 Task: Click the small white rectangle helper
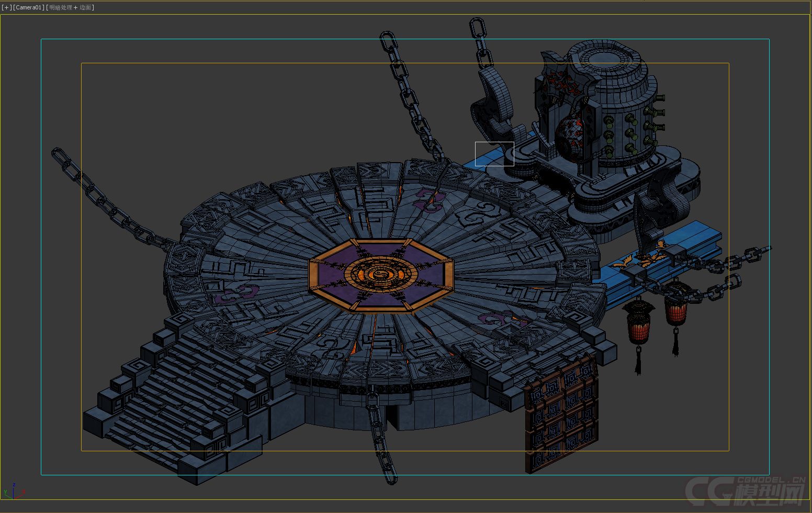coord(494,154)
